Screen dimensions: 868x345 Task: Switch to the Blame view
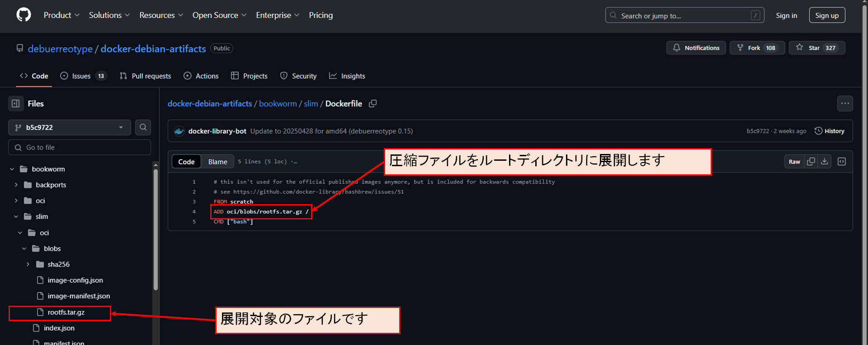(217, 162)
